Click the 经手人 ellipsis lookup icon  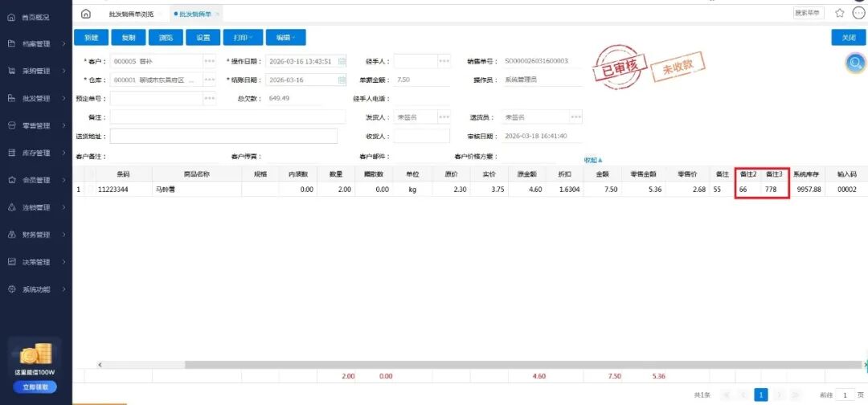coord(444,61)
